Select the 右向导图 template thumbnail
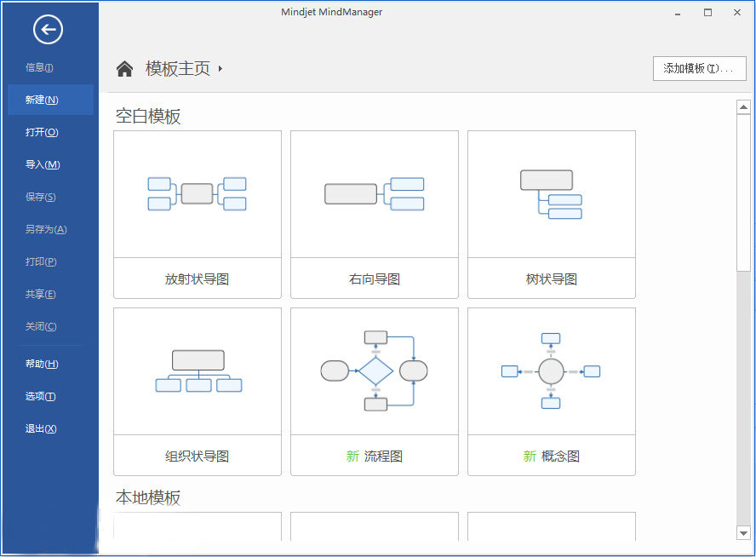756x557 pixels. click(x=374, y=194)
